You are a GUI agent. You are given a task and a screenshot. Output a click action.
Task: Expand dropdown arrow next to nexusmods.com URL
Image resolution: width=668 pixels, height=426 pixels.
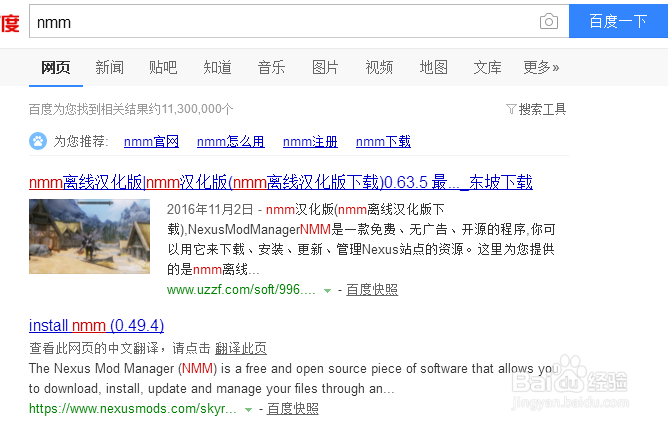tap(248, 410)
